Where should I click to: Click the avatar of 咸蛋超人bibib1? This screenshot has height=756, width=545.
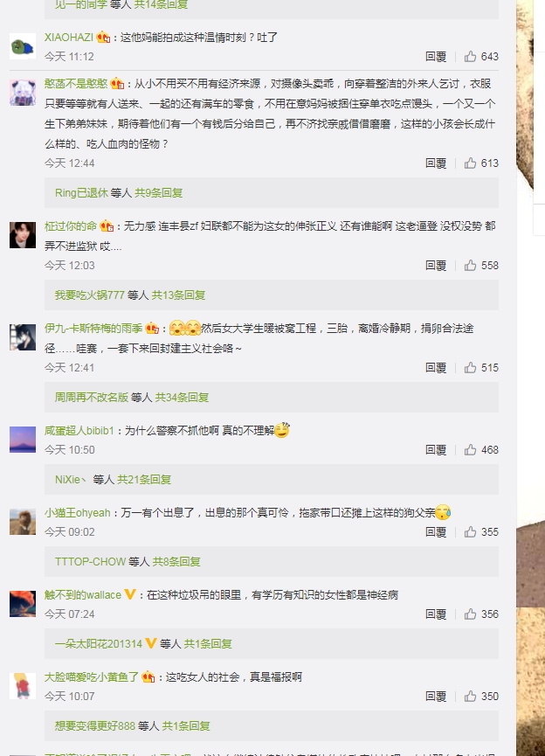coord(23,440)
